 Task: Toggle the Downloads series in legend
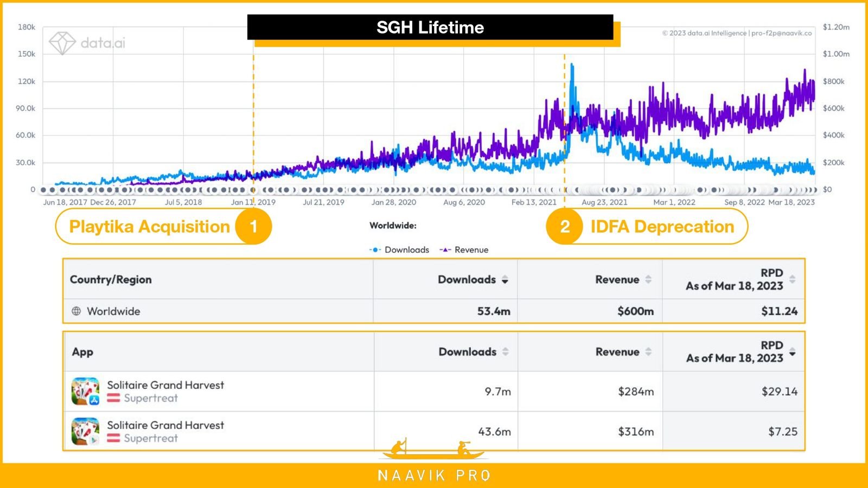pyautogui.click(x=399, y=250)
